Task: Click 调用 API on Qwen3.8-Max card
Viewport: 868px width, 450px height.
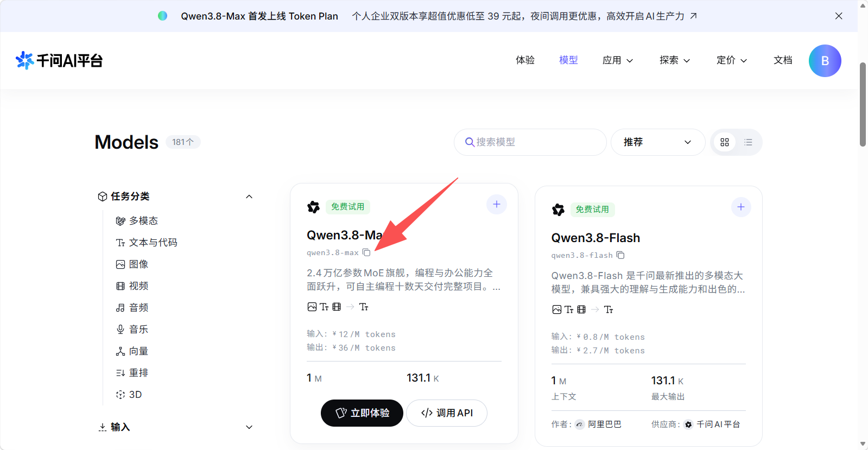Action: click(447, 413)
